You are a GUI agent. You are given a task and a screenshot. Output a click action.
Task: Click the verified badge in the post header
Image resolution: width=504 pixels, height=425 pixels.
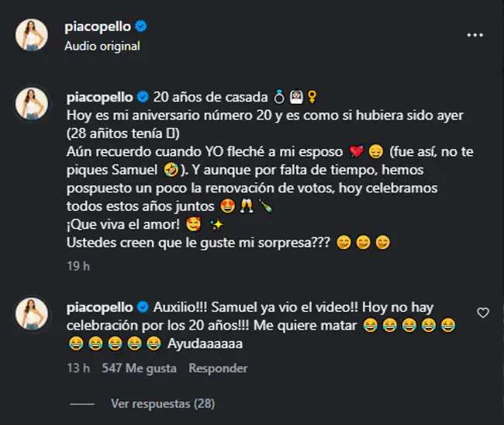coord(141,26)
